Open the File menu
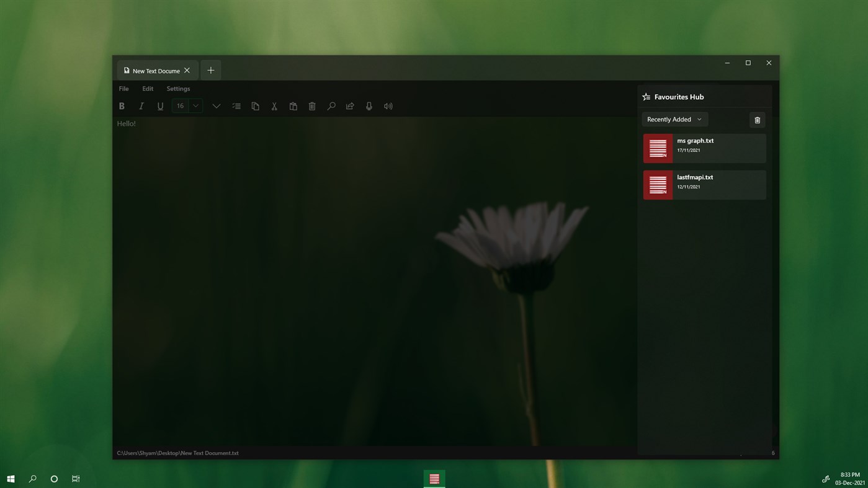This screenshot has height=488, width=868. click(123, 88)
